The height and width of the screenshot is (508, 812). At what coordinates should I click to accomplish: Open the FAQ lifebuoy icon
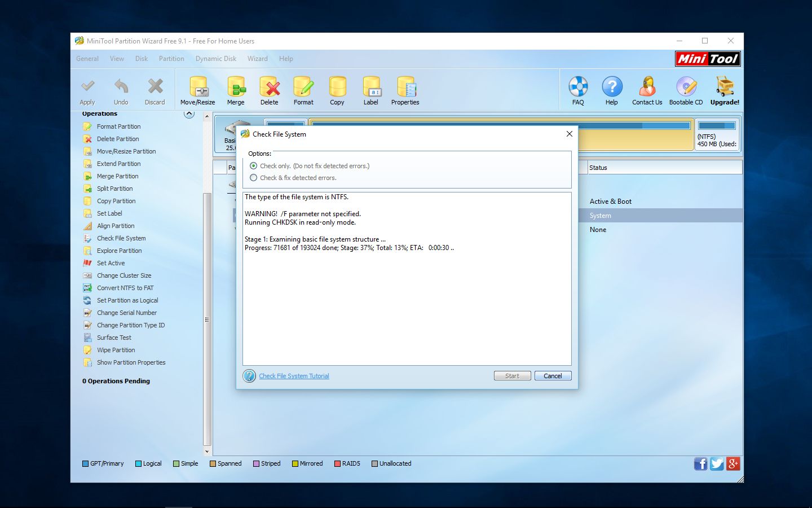(578, 87)
